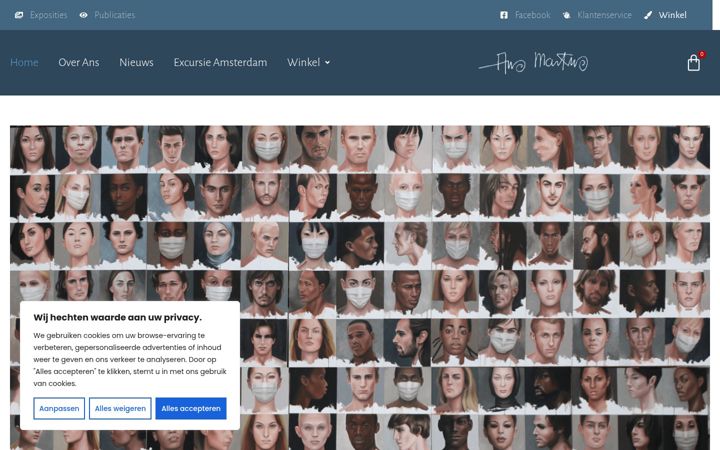
Task: Open the Nieuws menu item
Action: tap(136, 62)
